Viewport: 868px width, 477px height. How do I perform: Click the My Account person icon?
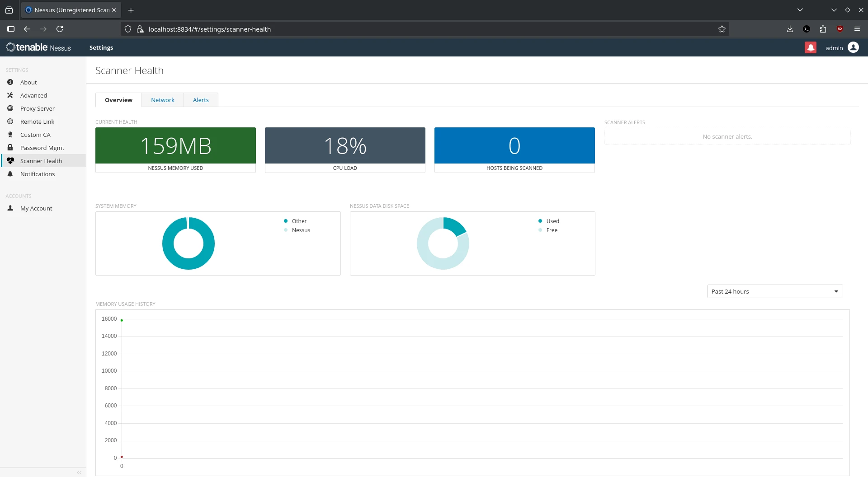(x=10, y=208)
